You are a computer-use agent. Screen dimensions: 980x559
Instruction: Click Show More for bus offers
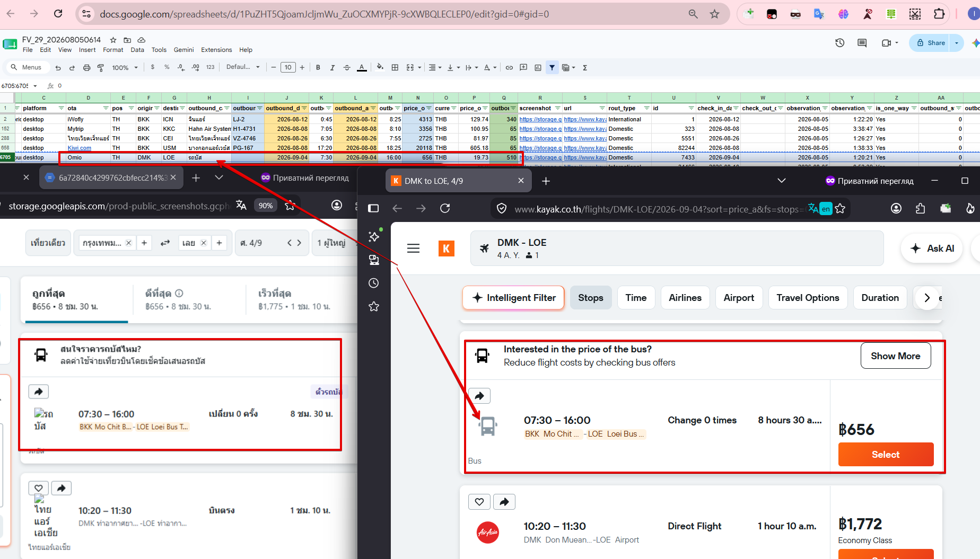pos(896,356)
